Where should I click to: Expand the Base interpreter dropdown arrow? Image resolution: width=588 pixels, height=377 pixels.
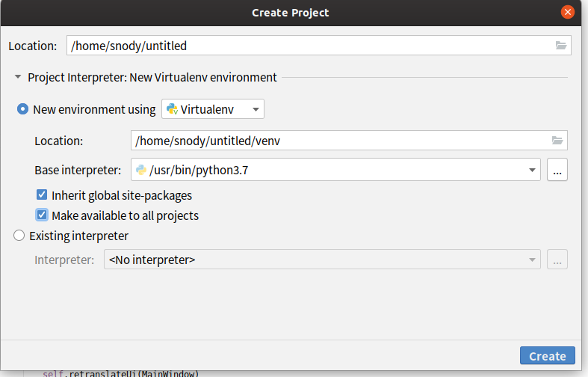(x=533, y=171)
